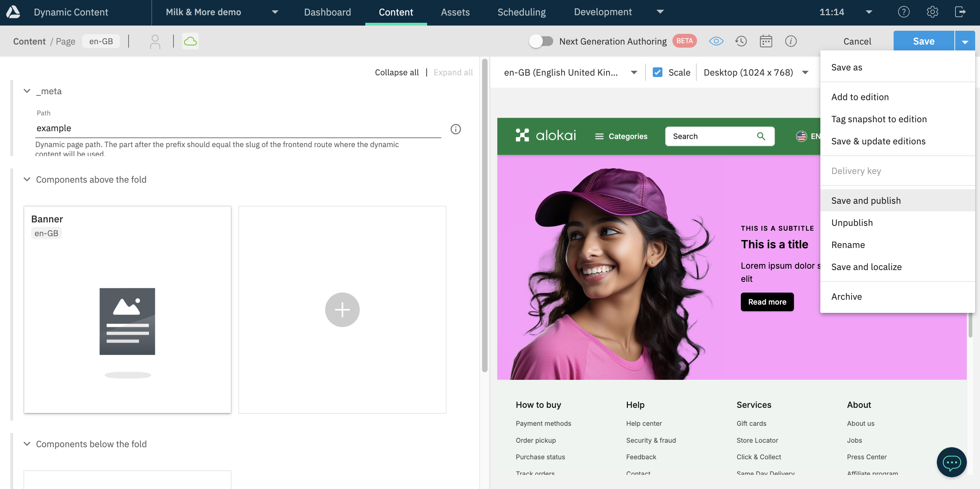Screen dimensions: 980x489
Task: Select Save and publish from menu
Action: pos(866,200)
